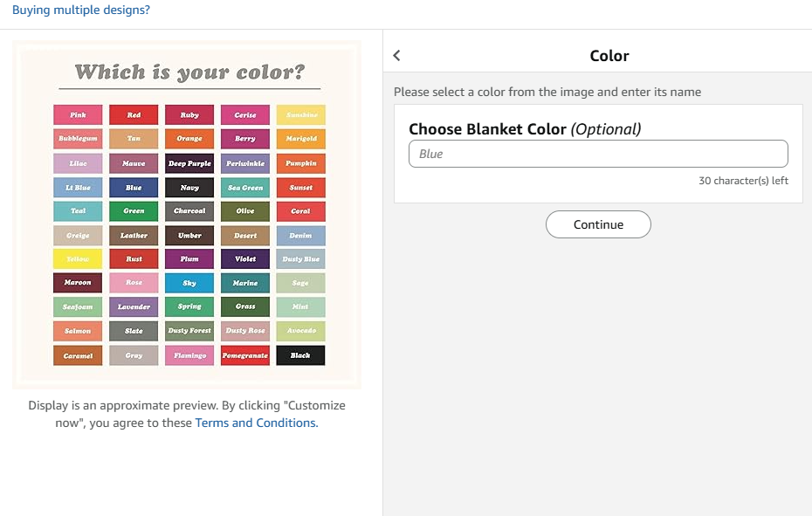Click the back chevron beside Color
This screenshot has height=516, width=812.
coord(397,56)
